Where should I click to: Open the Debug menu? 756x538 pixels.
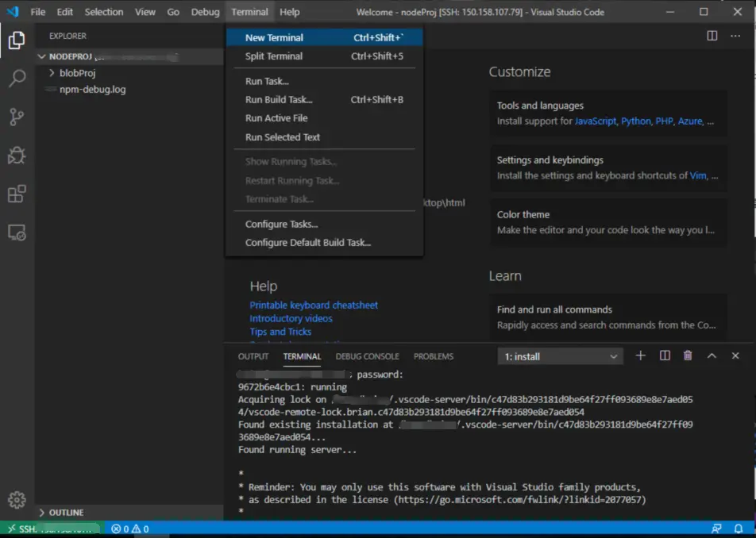pos(205,12)
